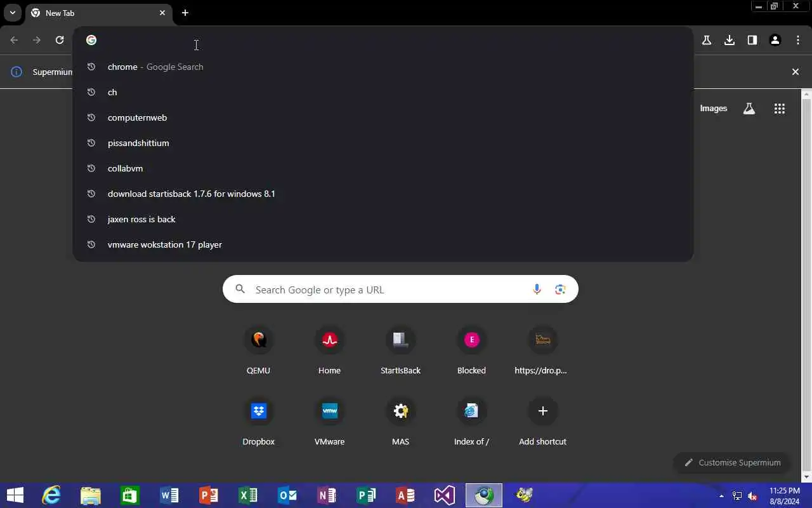
Task: Choose the 'computernweb' suggestion
Action: pyautogui.click(x=383, y=117)
